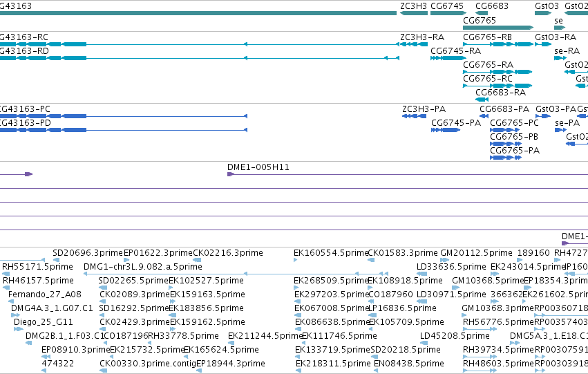This screenshot has height=374, width=588.
Task: Click DMG1-chr3L.9.082.a.5prime feature
Action: tap(236, 274)
